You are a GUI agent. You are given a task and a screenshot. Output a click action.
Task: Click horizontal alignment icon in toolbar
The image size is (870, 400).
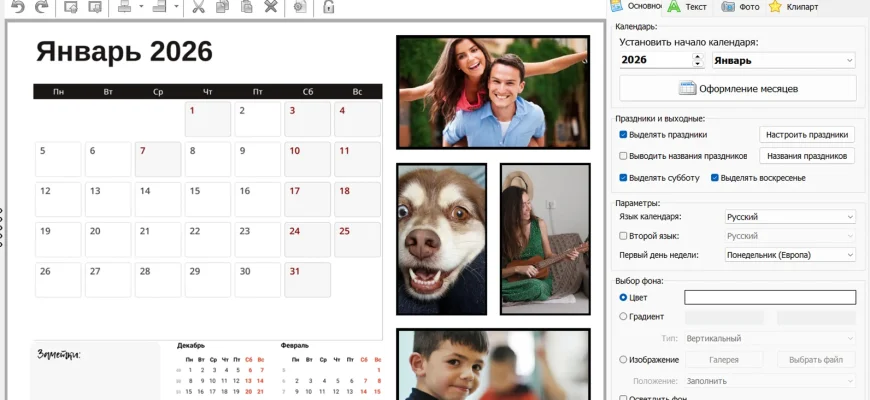click(124, 7)
